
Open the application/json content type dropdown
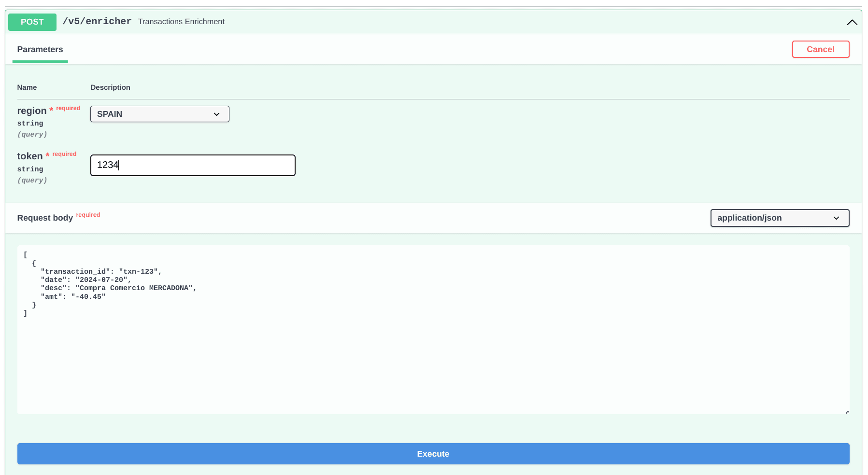click(x=780, y=218)
